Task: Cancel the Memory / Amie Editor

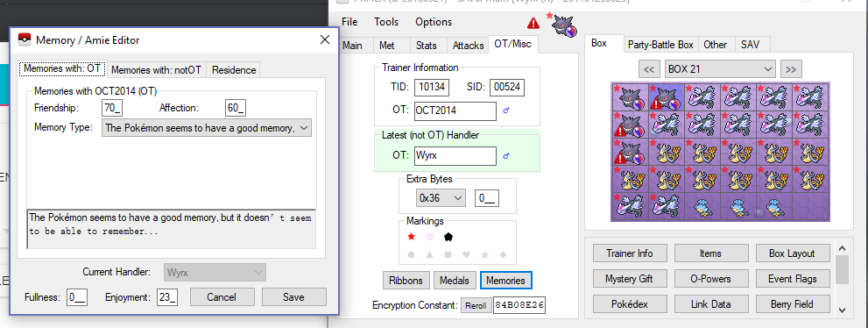Action: 222,297
